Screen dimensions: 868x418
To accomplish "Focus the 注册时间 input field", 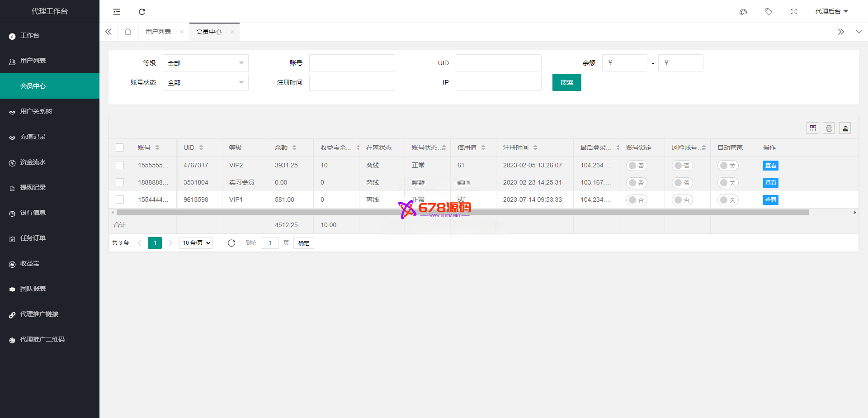I will (x=352, y=82).
